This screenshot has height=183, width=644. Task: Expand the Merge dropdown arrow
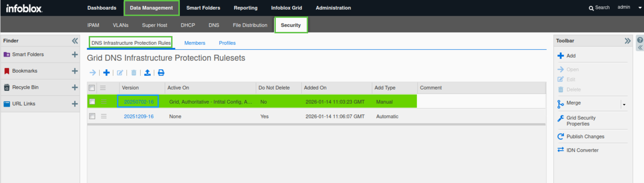(624, 105)
